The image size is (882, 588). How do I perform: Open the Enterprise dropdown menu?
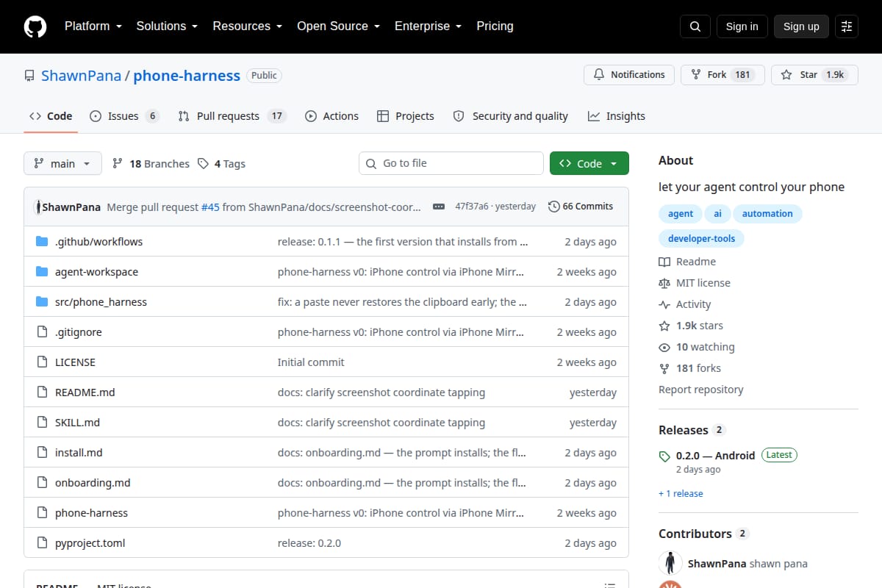pos(428,26)
